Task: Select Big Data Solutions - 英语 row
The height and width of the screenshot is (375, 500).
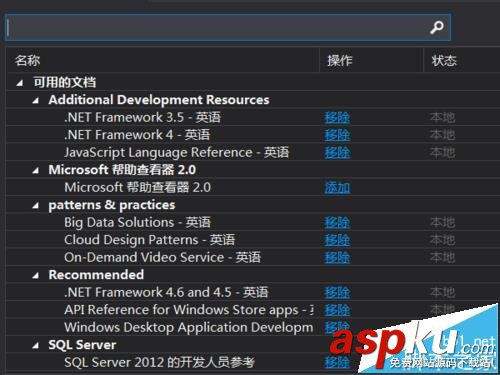Action: [137, 223]
